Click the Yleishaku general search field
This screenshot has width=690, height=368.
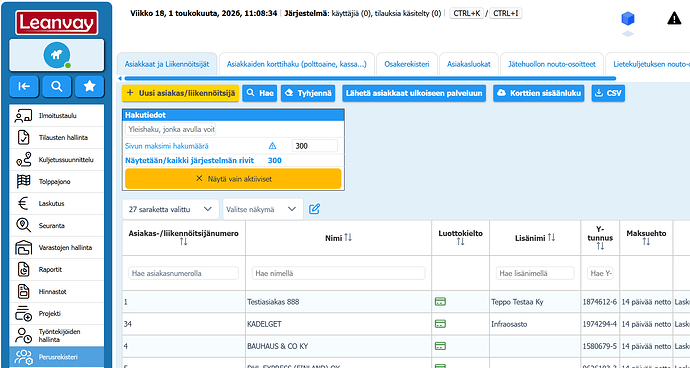point(170,129)
